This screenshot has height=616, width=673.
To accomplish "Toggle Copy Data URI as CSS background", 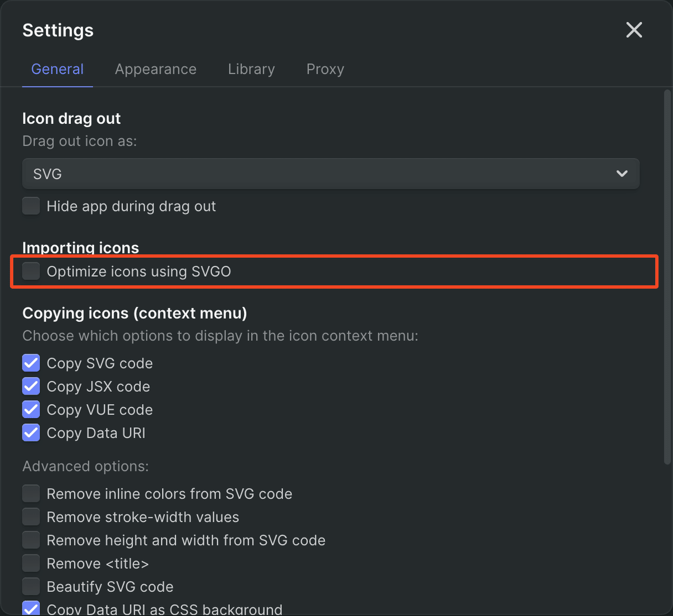I will [x=31, y=609].
